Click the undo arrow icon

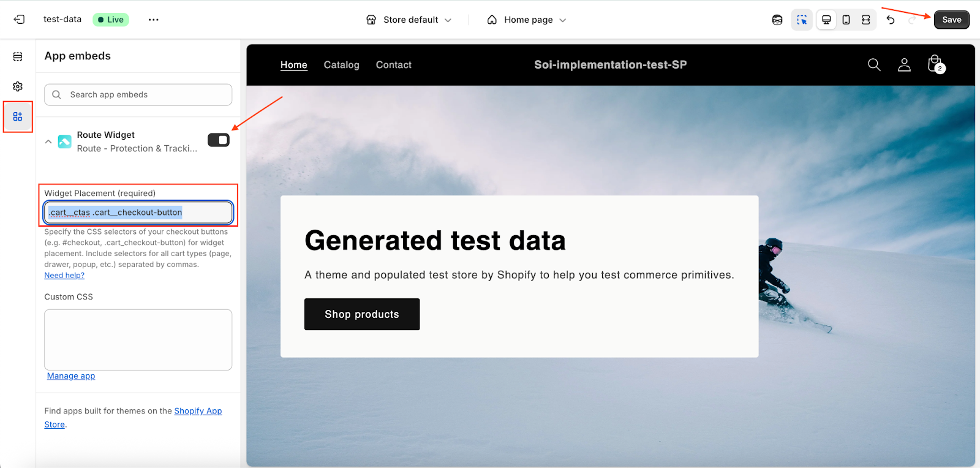pos(891,20)
